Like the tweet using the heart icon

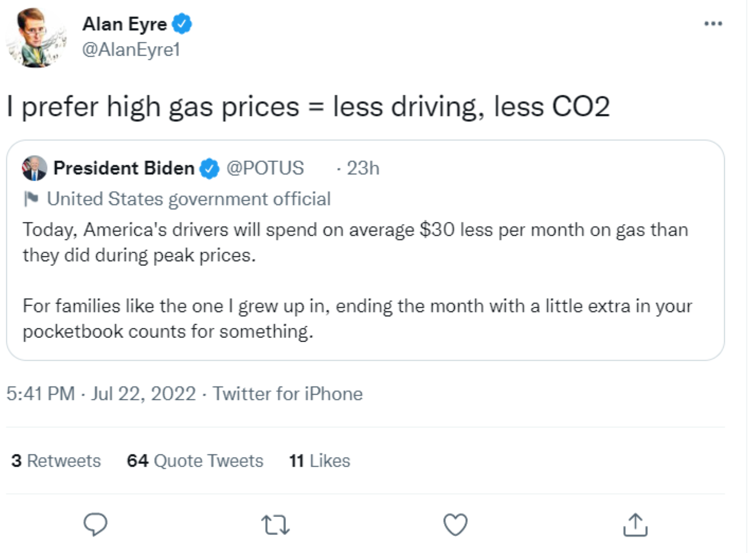(x=455, y=525)
